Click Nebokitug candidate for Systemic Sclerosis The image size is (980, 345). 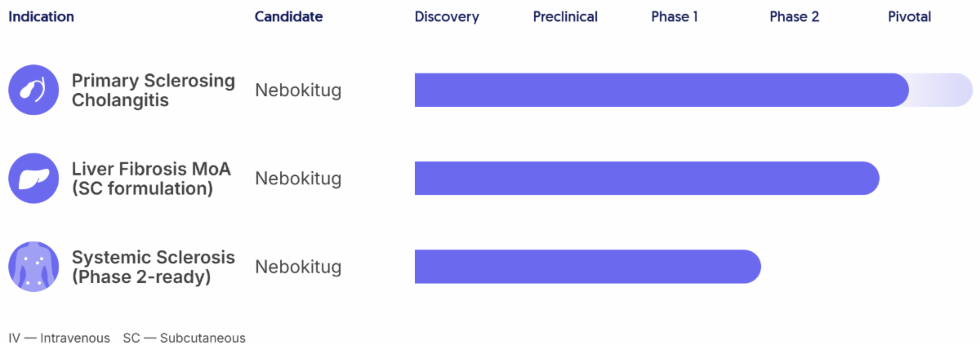pyautogui.click(x=298, y=267)
